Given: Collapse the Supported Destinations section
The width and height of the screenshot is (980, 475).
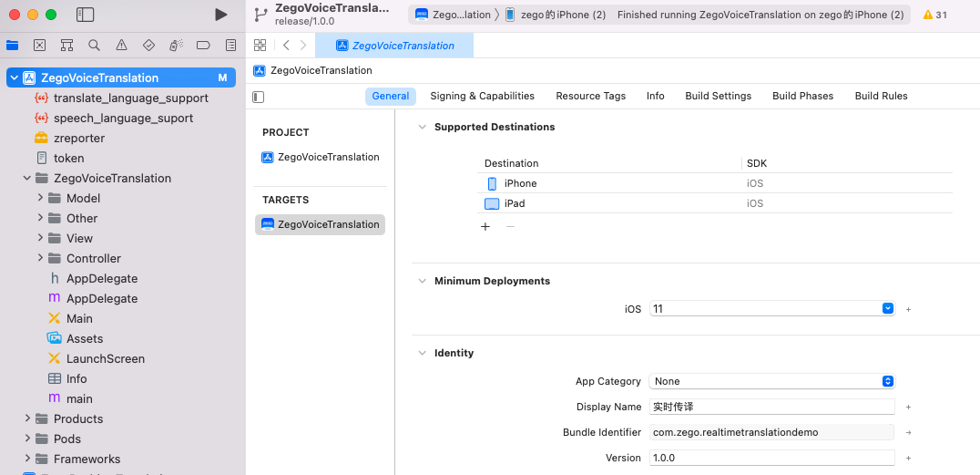Looking at the screenshot, I should point(422,127).
